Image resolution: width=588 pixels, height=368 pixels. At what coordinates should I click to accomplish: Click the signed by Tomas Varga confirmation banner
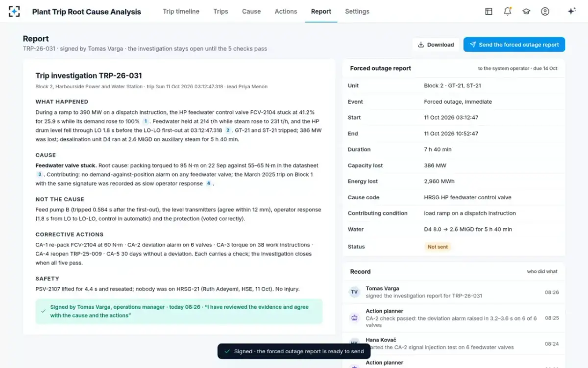click(x=179, y=311)
